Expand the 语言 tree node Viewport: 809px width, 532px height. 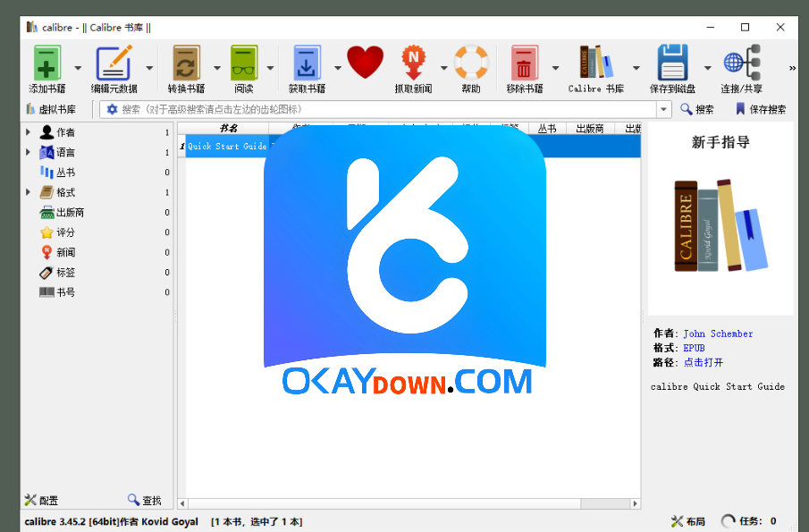point(28,152)
